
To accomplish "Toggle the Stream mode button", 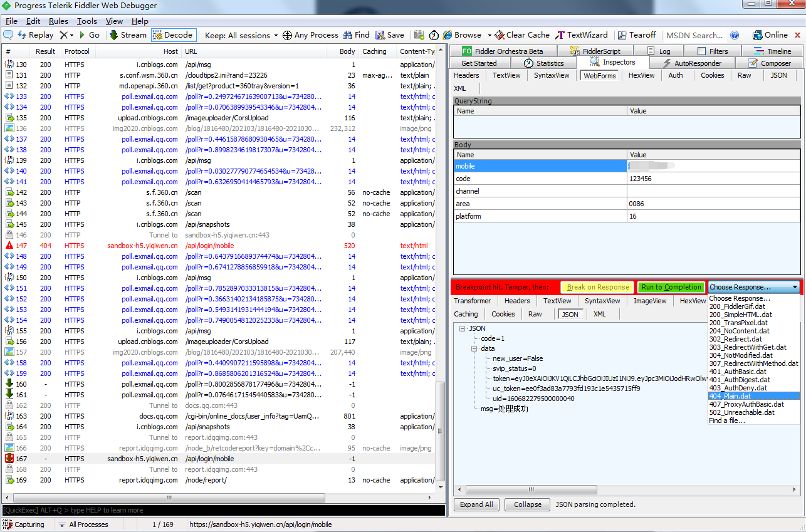I will point(128,35).
